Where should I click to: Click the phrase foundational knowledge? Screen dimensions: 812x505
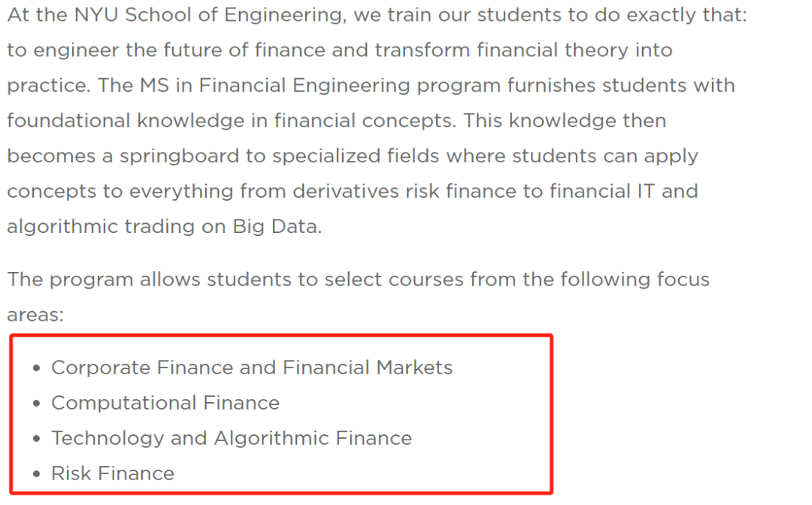(126, 121)
